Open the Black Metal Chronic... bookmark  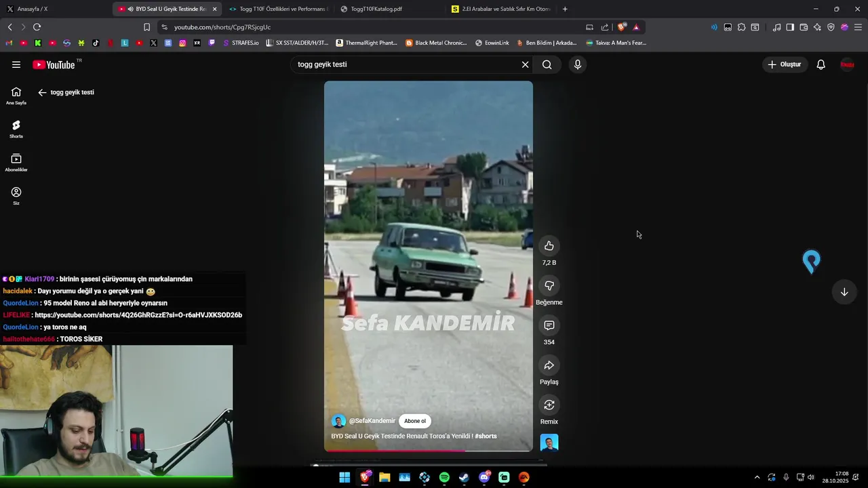(x=437, y=43)
